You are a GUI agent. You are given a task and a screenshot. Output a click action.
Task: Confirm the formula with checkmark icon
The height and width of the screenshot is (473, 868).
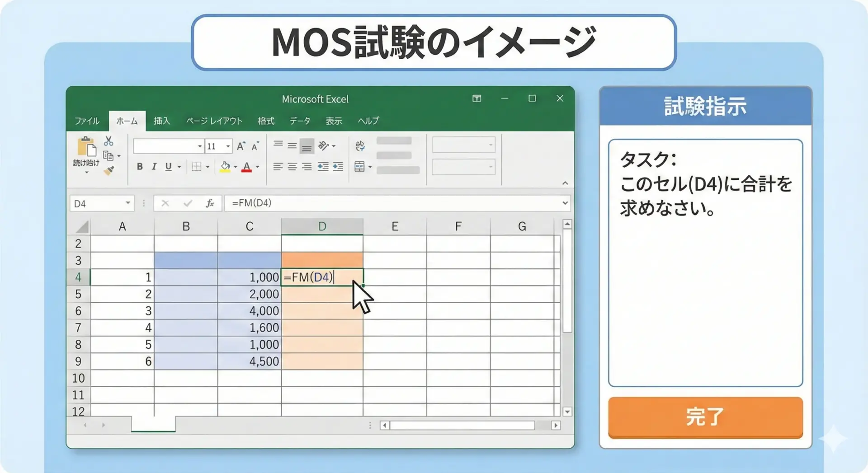click(188, 203)
